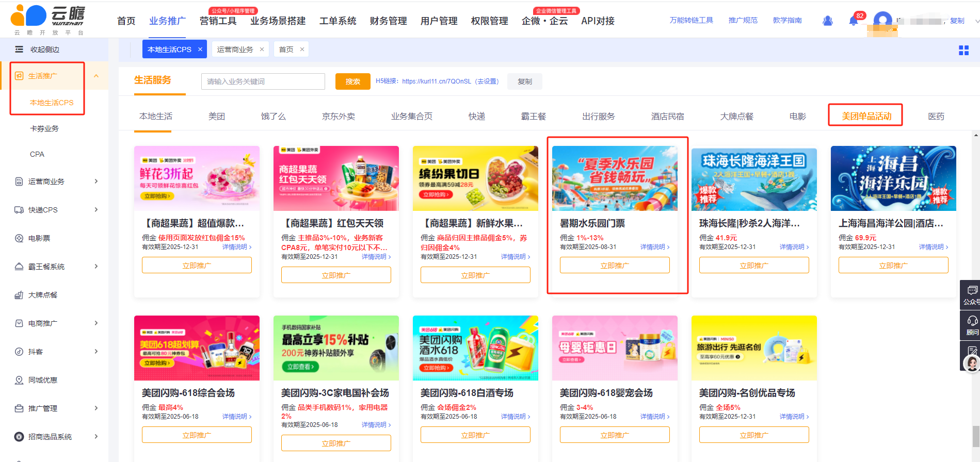980x462 pixels.
Task: Collapse sidebar with the hamburger icon
Action: [x=19, y=49]
